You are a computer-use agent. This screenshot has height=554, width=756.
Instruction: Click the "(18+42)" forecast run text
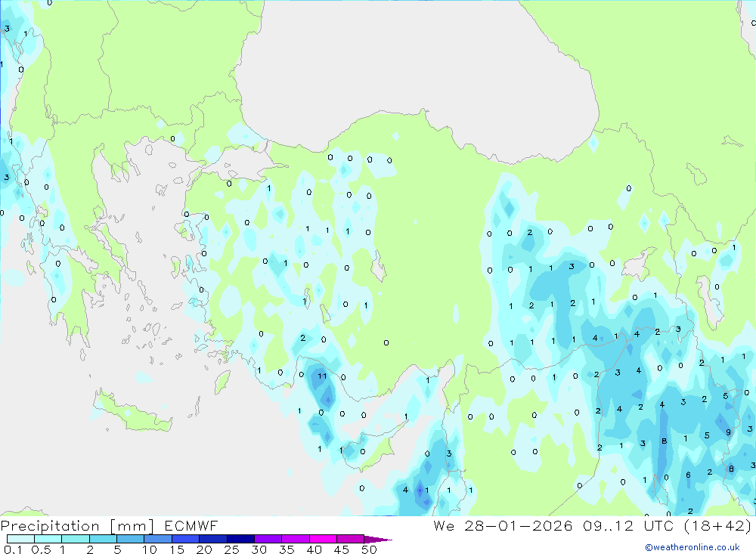[x=718, y=526]
